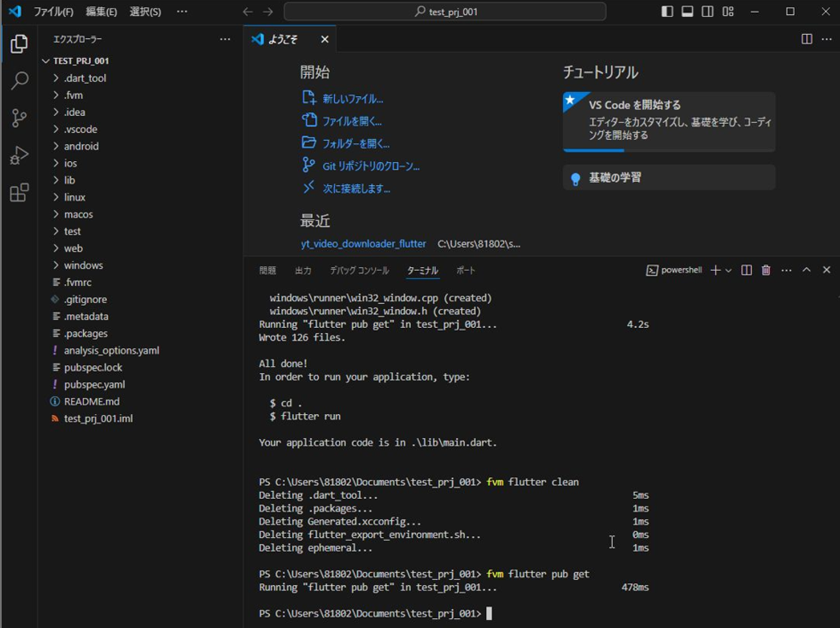The image size is (840, 628).
Task: Open the Run and Debug view
Action: click(x=19, y=155)
